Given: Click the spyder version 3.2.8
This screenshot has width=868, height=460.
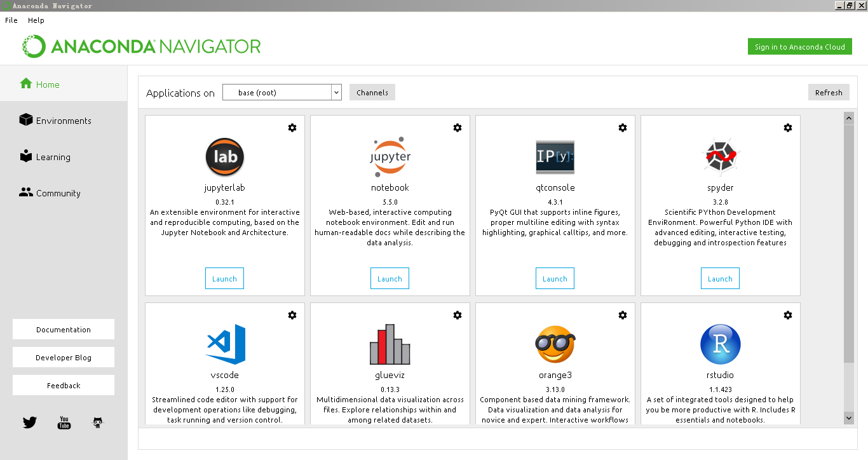Looking at the screenshot, I should click(x=721, y=201).
